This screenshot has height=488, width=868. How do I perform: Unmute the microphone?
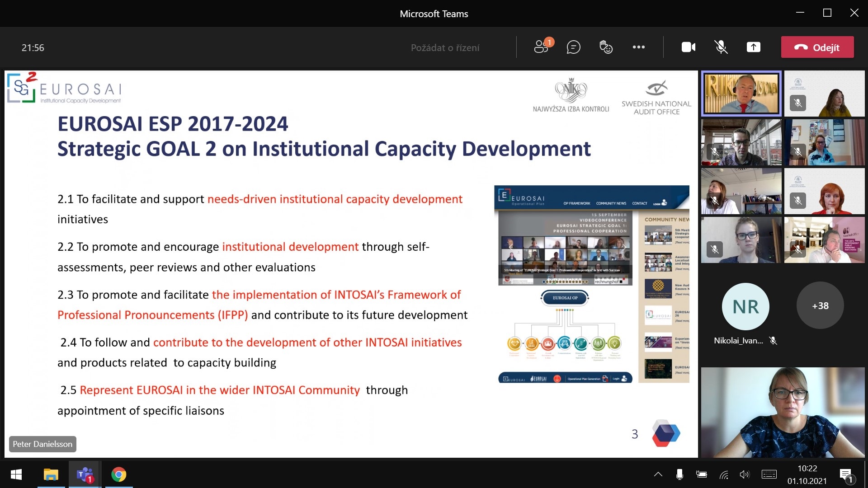tap(721, 47)
